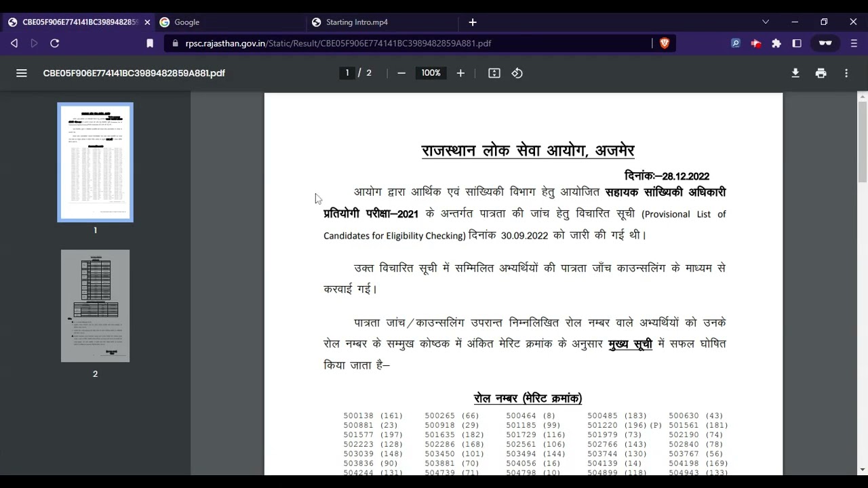Click the PDF file name title
Screen dimensions: 868x488
134,73
